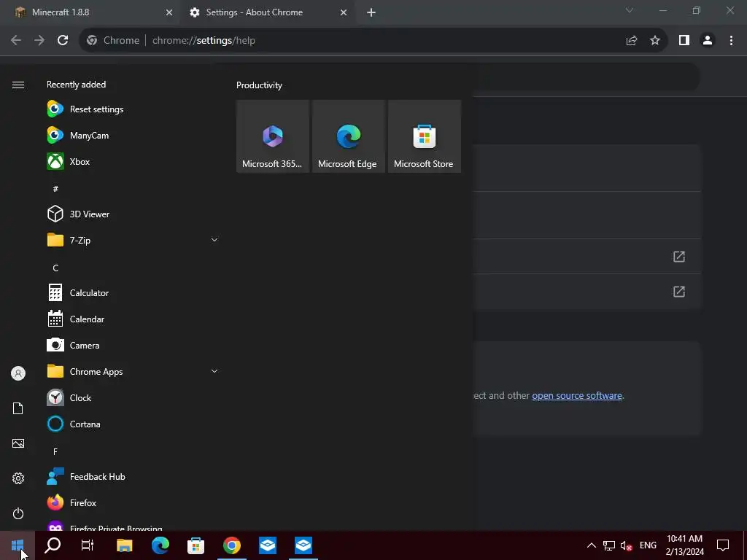Open the Xbox app
The image size is (747, 560).
click(x=133, y=161)
